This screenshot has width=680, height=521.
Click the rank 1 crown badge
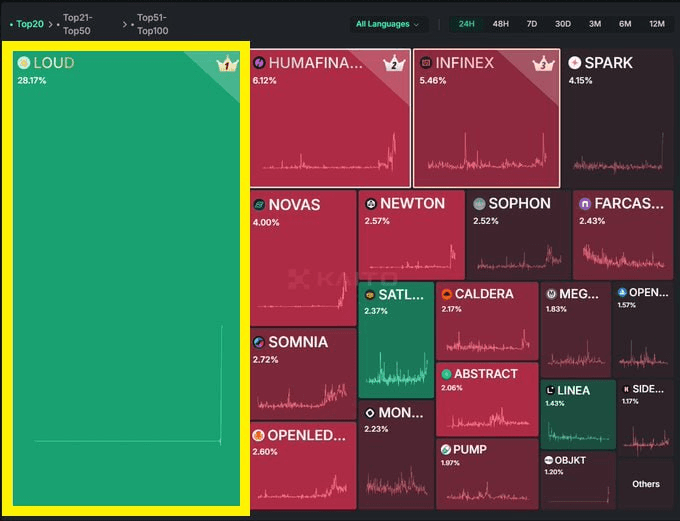(227, 64)
